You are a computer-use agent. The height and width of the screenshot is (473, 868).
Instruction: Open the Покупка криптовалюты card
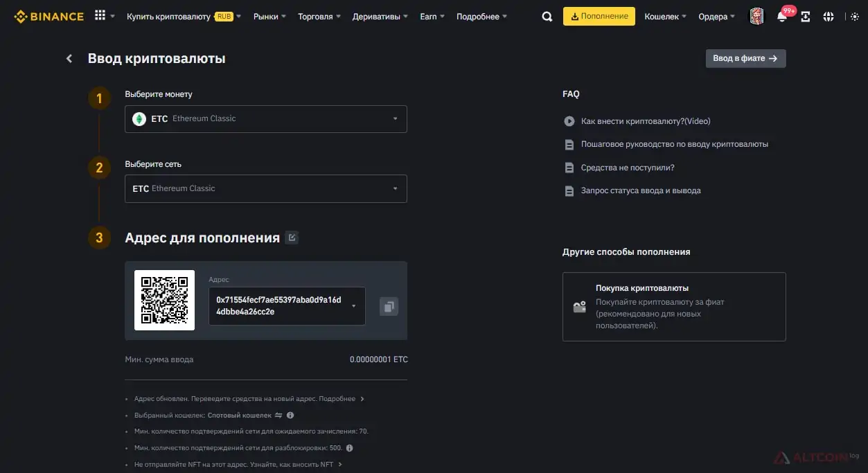click(674, 307)
